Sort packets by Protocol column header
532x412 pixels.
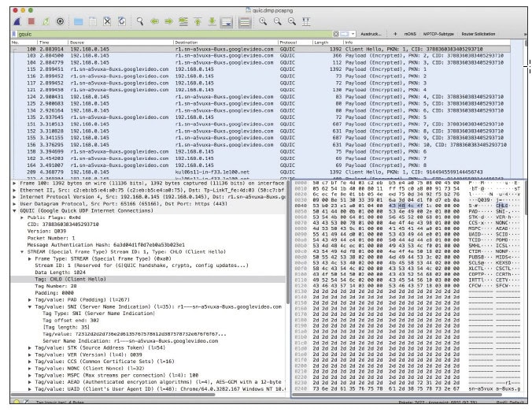pyautogui.click(x=288, y=42)
